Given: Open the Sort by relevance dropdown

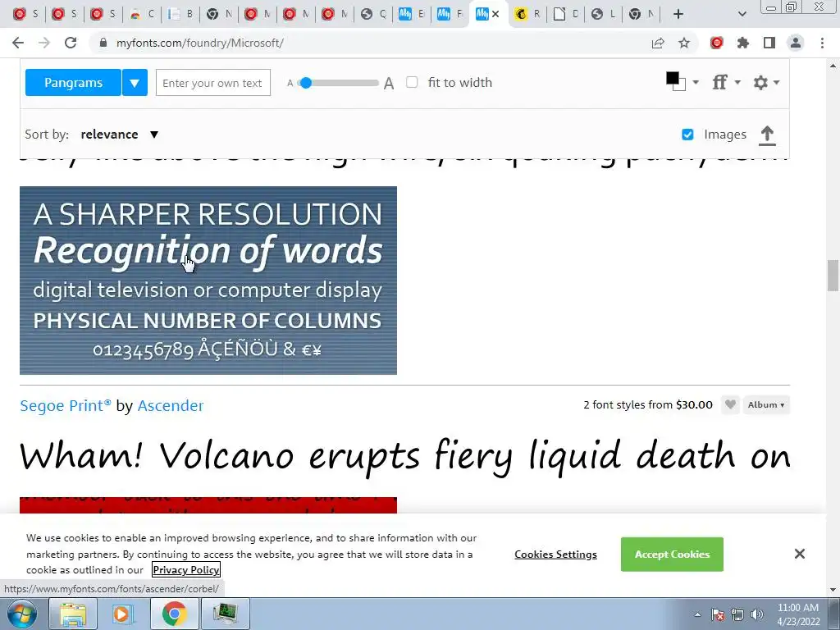Looking at the screenshot, I should tap(120, 135).
